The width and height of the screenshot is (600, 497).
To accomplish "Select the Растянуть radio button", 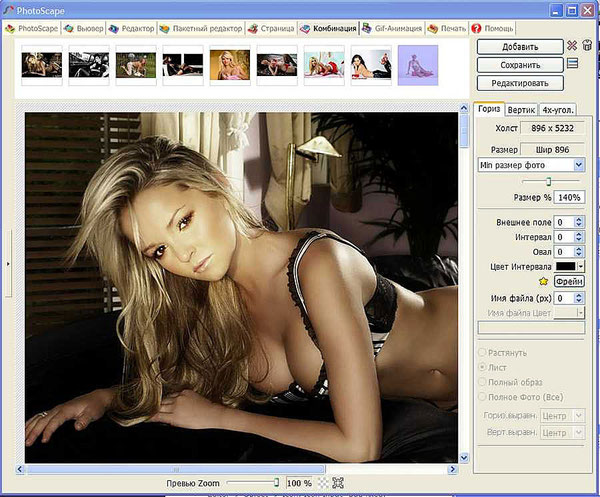I will [483, 352].
